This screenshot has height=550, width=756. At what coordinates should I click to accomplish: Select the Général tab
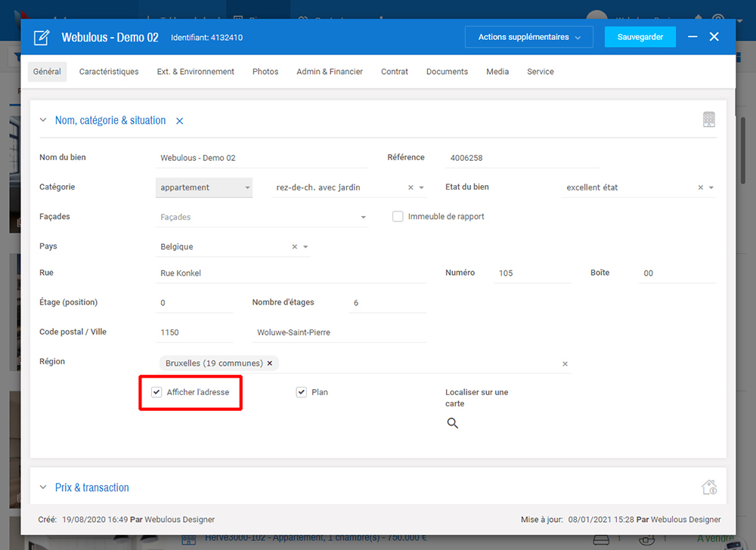pyautogui.click(x=47, y=72)
